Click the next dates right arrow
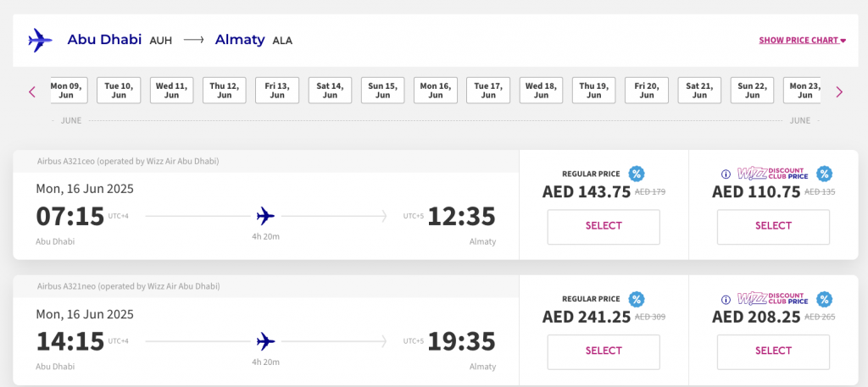This screenshot has height=387, width=868. 839,91
